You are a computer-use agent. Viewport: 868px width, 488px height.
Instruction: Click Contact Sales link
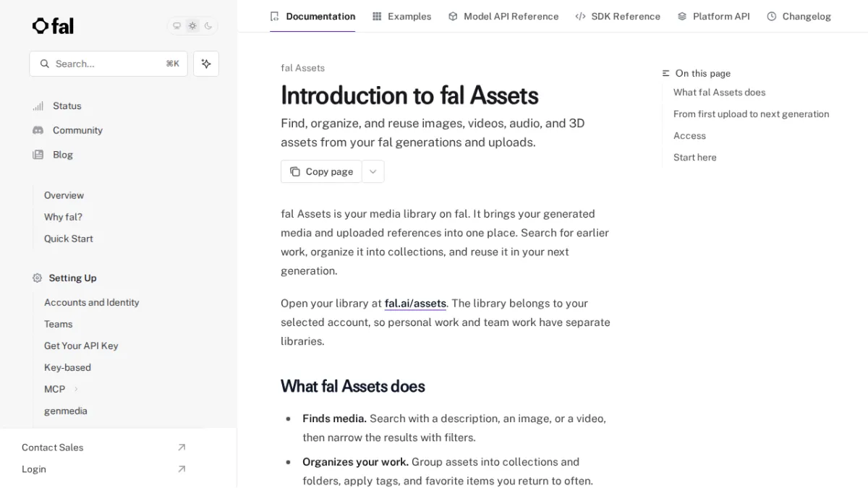pyautogui.click(x=52, y=448)
